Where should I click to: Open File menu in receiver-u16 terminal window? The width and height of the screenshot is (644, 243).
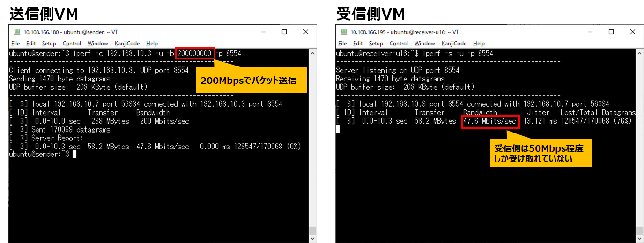tap(342, 44)
